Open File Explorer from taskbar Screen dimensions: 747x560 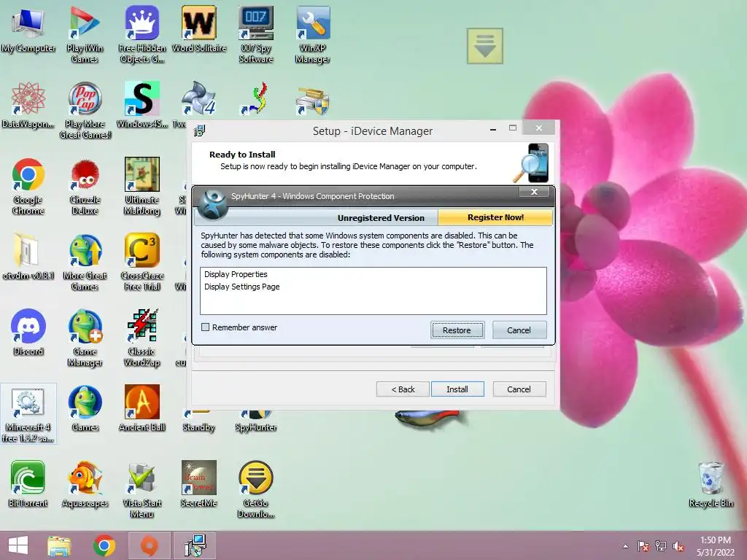pos(59,545)
